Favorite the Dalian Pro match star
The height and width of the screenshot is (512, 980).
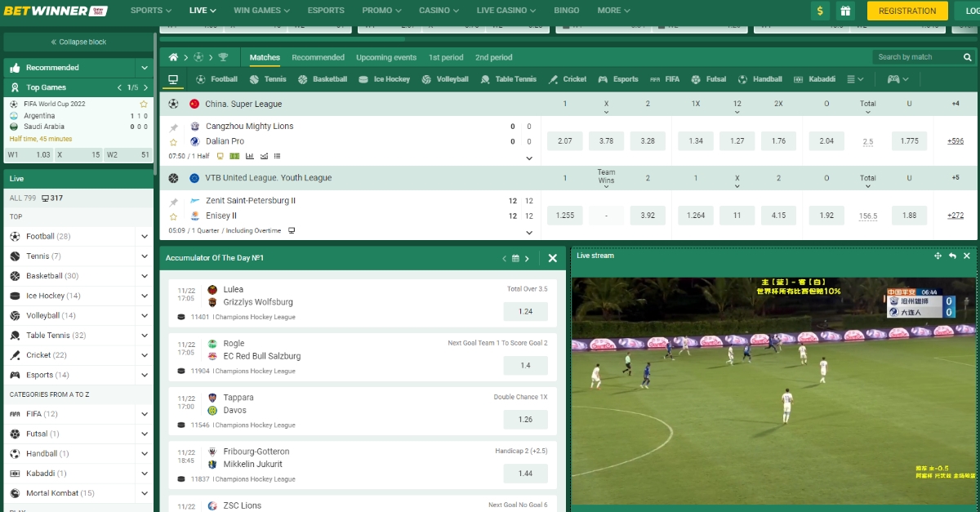coord(173,142)
